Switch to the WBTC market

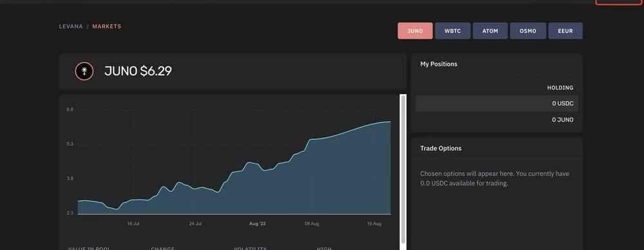coord(453,31)
